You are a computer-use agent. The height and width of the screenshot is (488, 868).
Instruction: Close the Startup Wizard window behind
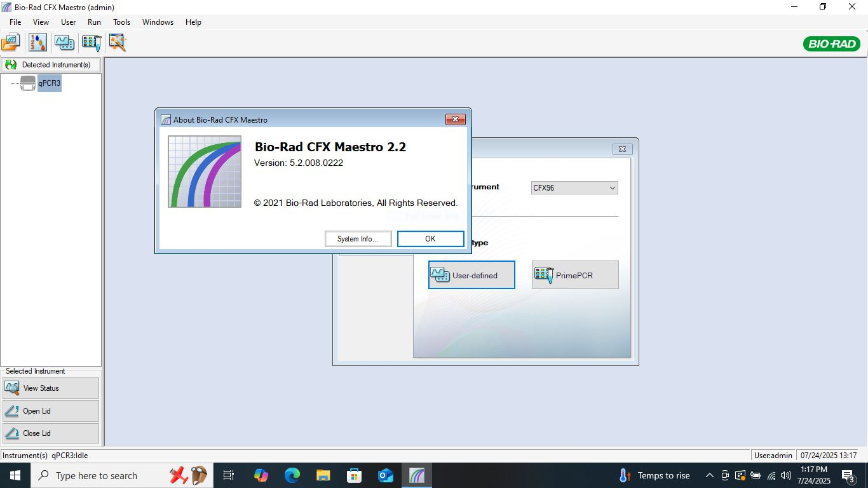click(622, 149)
